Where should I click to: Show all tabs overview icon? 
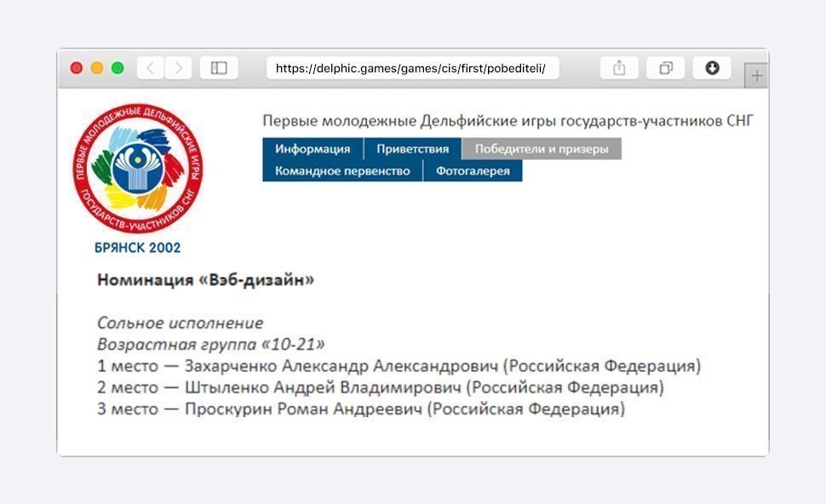(665, 68)
